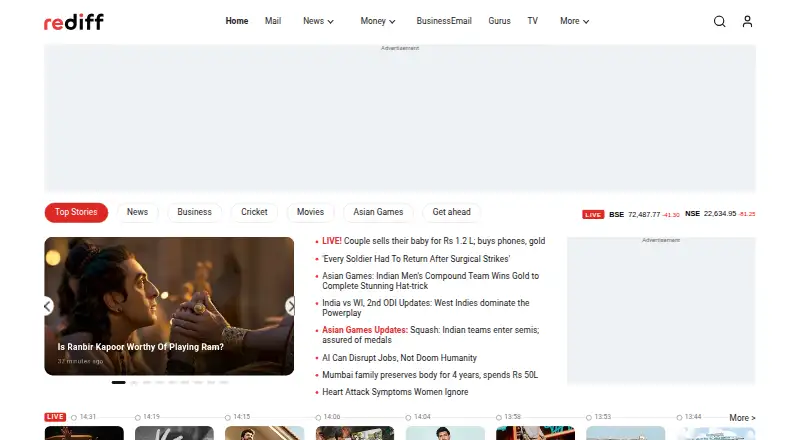Viewport: 800px width, 440px height.
Task: Advance to next carousel slide arrow
Action: [290, 306]
